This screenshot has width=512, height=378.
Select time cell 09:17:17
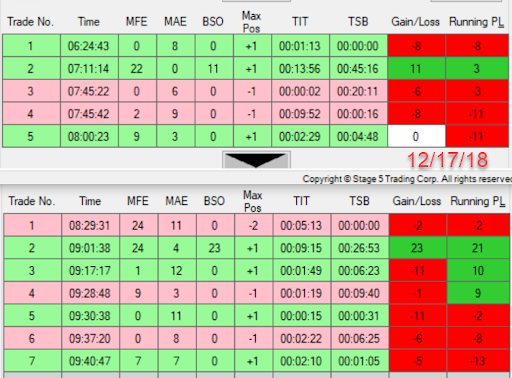click(x=90, y=271)
